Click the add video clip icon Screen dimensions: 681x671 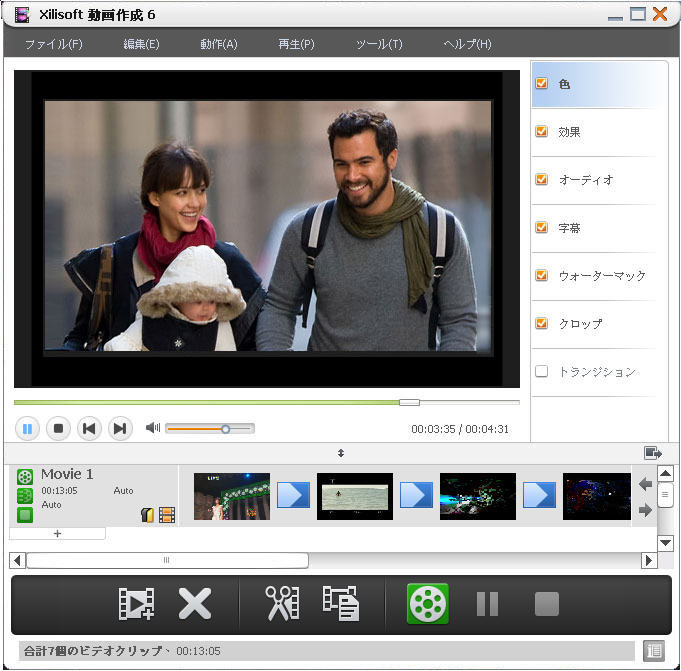136,603
